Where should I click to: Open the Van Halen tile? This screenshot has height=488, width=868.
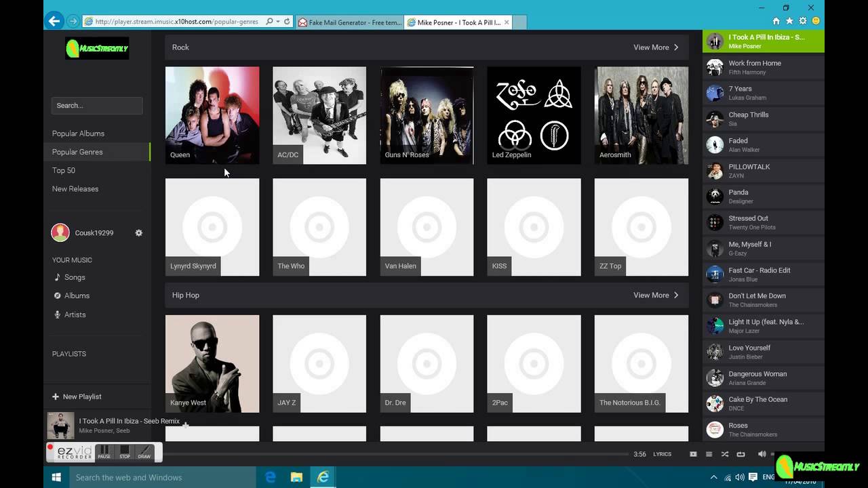point(427,227)
